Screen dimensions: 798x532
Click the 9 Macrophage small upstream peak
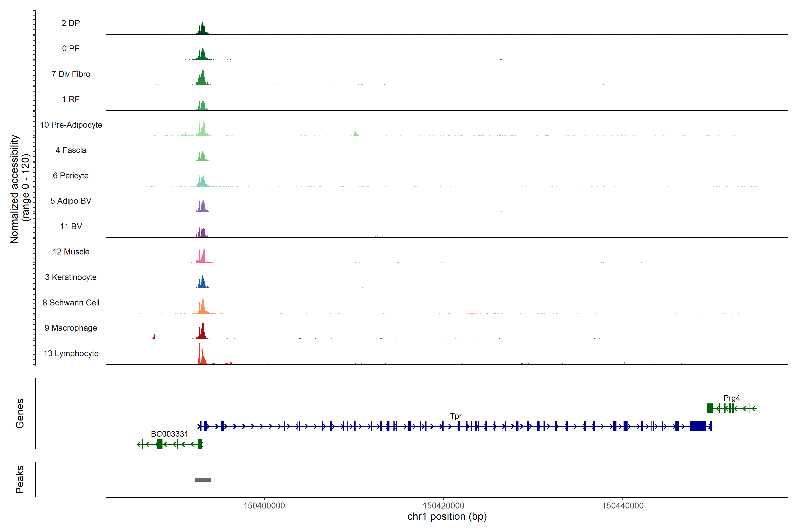(x=154, y=336)
